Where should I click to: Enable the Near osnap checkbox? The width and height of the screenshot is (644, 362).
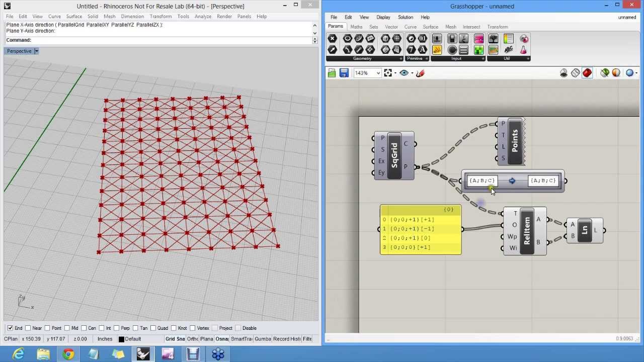[x=29, y=328]
